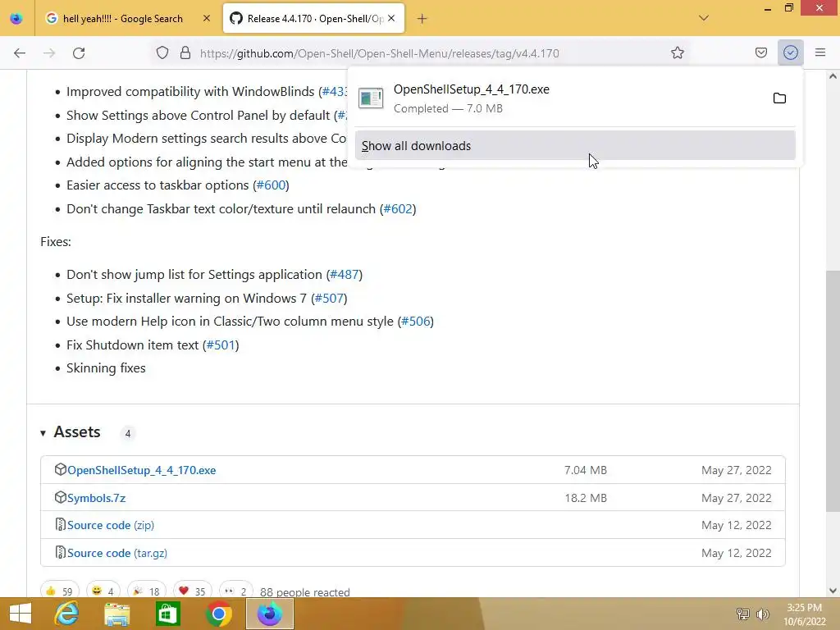The image size is (840, 630).
Task: Click the smiley reaction with 4
Action: pyautogui.click(x=103, y=591)
